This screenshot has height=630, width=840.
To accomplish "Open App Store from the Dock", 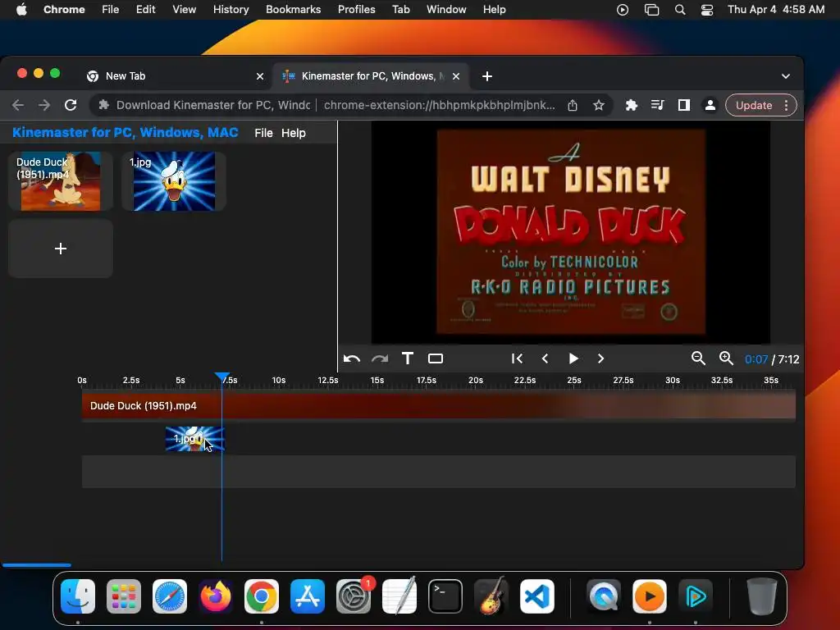I will tap(308, 596).
